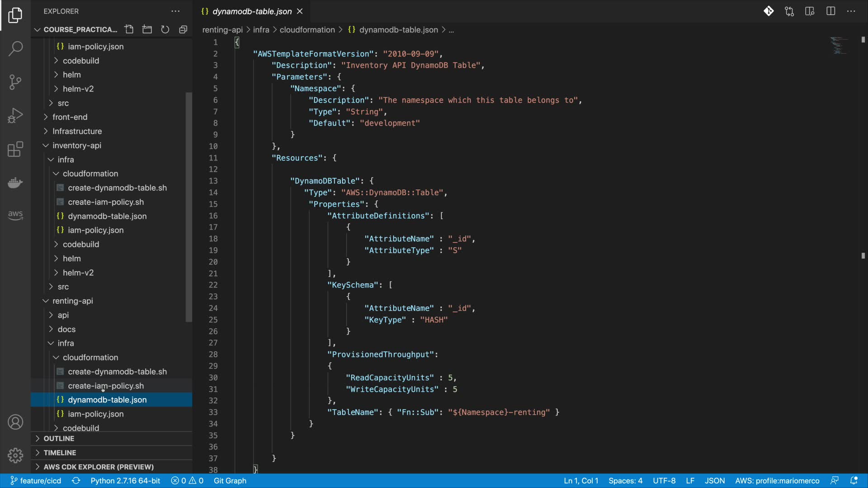Click Split Editor Right icon
The image size is (868, 488).
pos(830,11)
